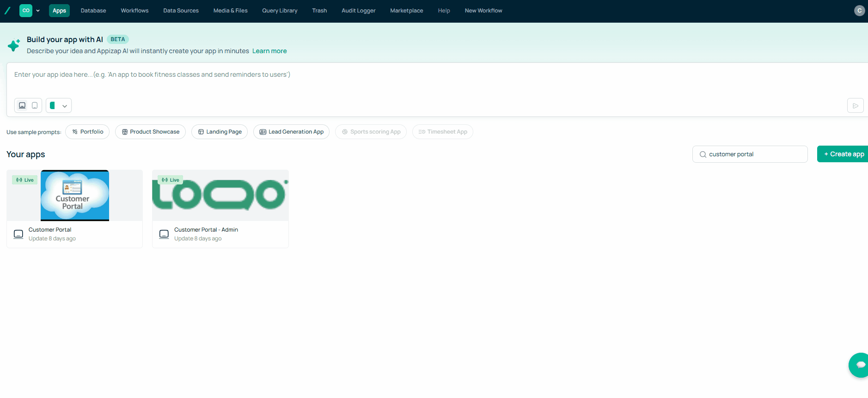Click the CO workspace badge
The width and height of the screenshot is (868, 398).
(26, 11)
